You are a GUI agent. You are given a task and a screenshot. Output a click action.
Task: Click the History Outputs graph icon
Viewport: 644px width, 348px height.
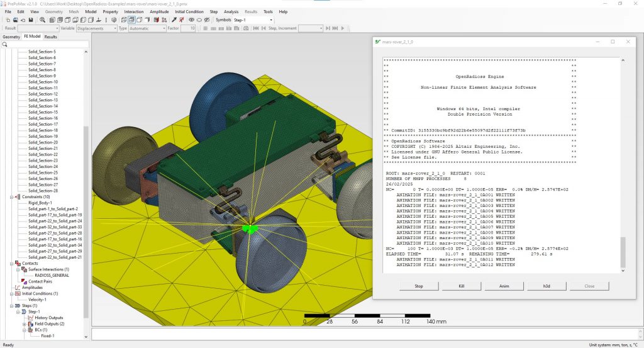click(31, 318)
